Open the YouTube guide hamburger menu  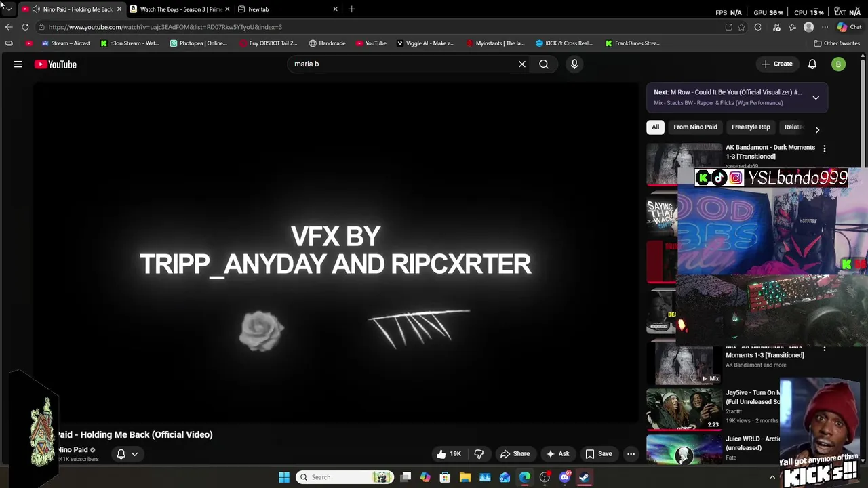click(18, 64)
